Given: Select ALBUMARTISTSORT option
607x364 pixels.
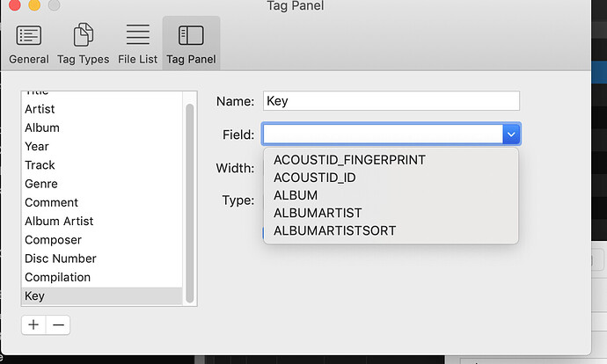Looking at the screenshot, I should point(335,230).
